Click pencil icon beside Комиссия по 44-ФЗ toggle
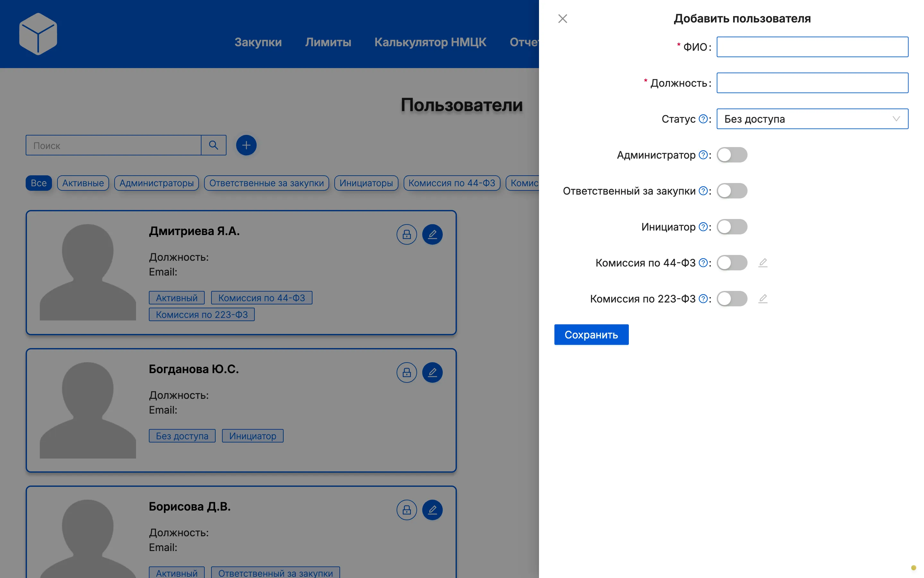The image size is (924, 578). pos(763,263)
